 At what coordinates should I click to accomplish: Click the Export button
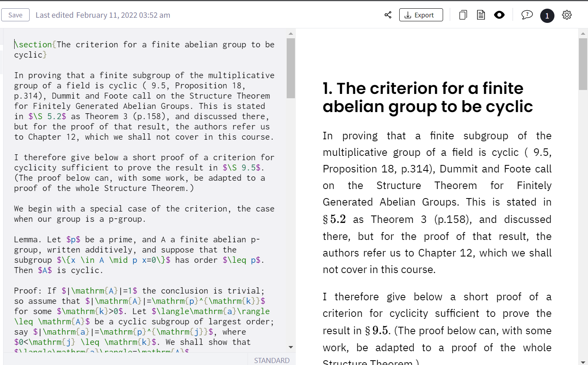[x=421, y=15]
